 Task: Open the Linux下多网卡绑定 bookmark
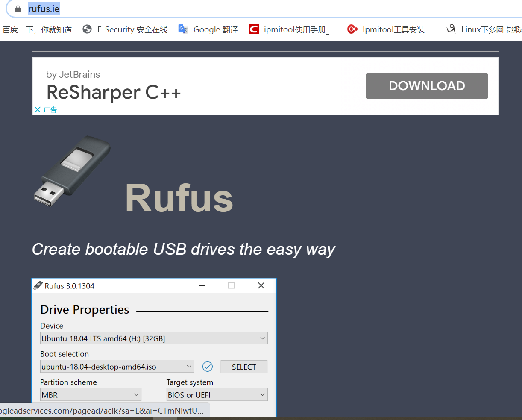pyautogui.click(x=492, y=29)
